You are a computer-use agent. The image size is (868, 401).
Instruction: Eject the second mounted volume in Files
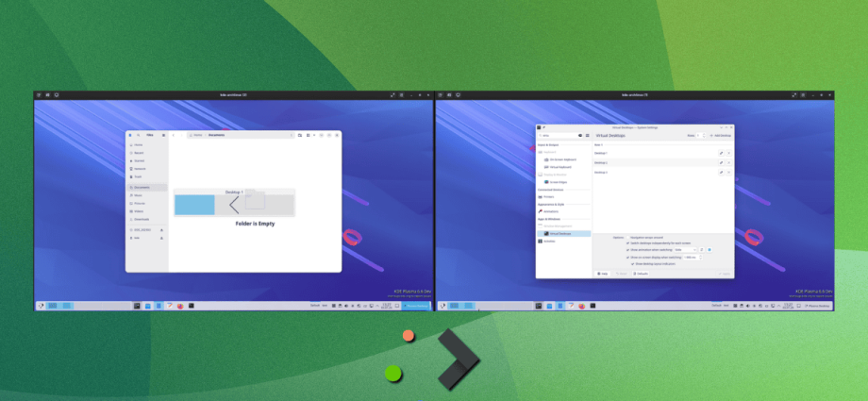coord(161,238)
